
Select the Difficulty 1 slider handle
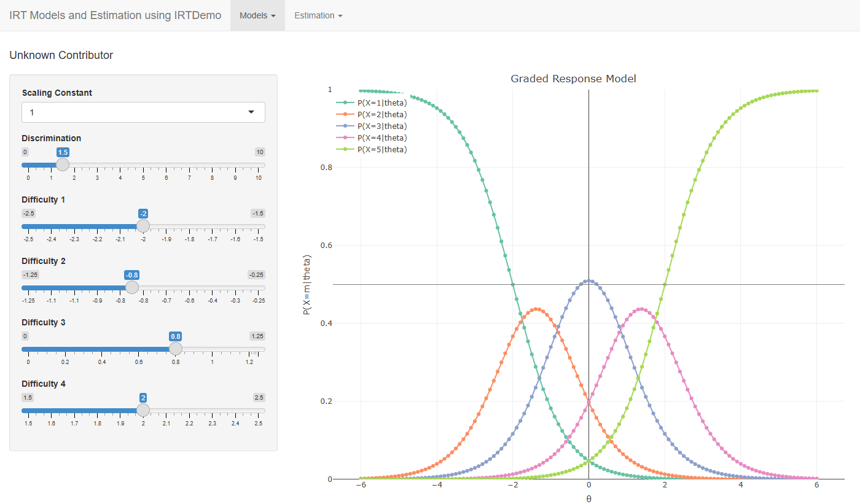click(143, 226)
